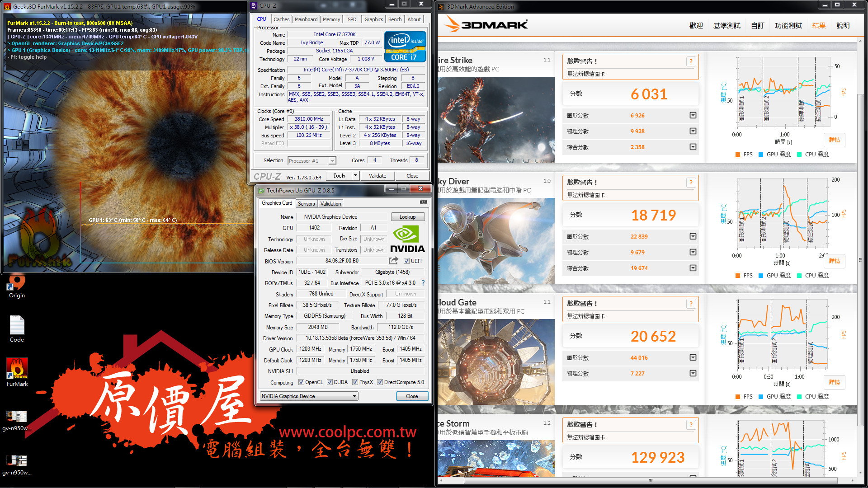Click 3DMark title bar icon

pyautogui.click(x=441, y=6)
